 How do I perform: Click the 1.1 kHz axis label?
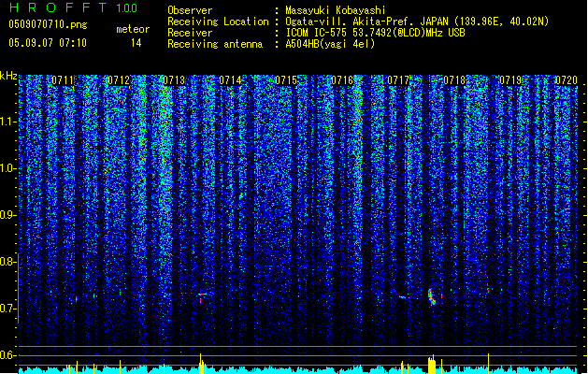[x=7, y=122]
